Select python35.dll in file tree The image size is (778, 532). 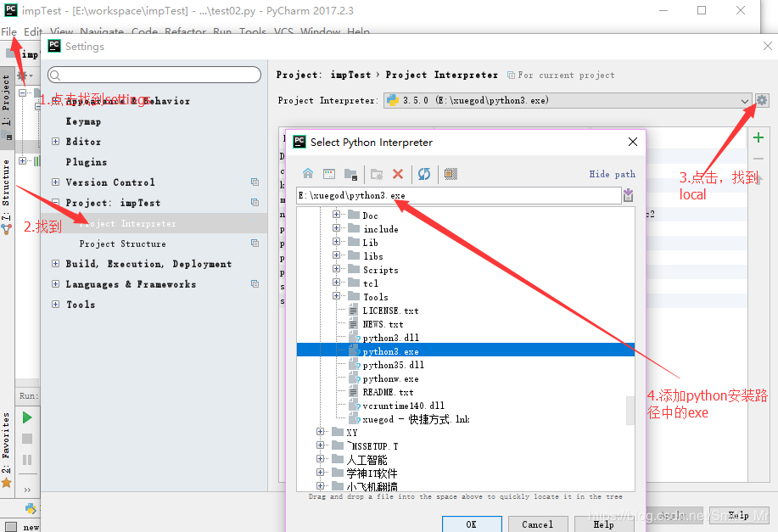coord(394,365)
